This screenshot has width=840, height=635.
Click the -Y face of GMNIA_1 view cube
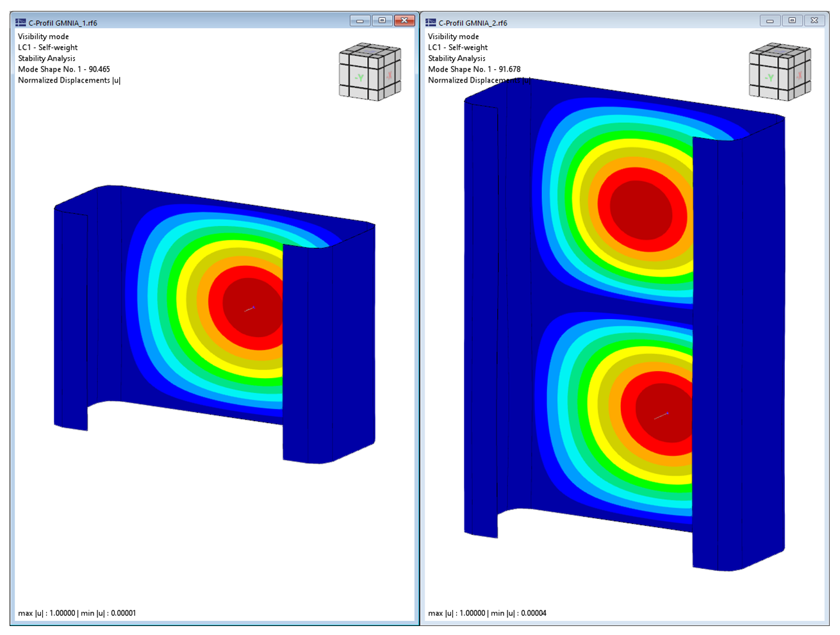(359, 78)
